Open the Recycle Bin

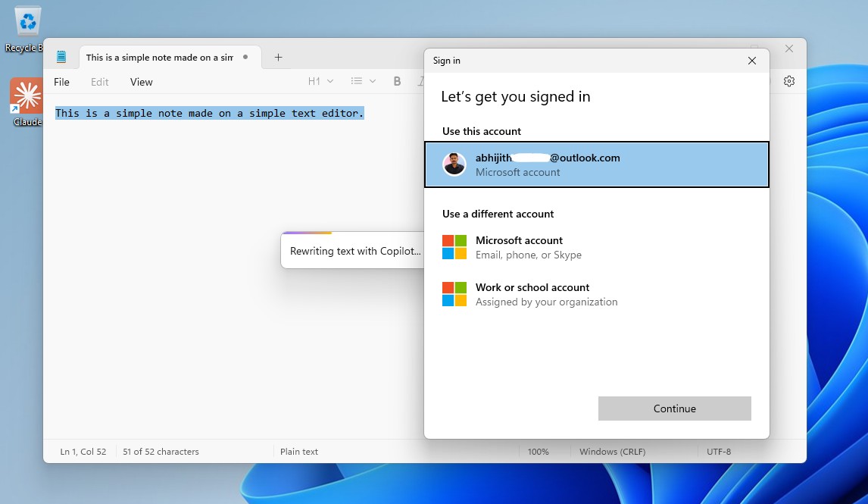click(x=26, y=23)
